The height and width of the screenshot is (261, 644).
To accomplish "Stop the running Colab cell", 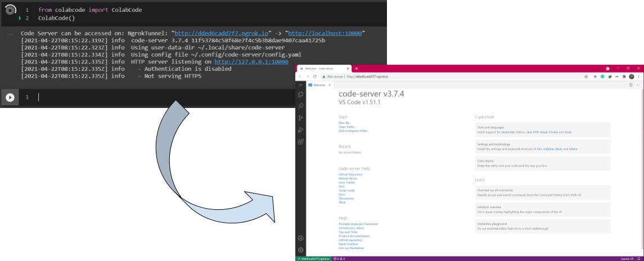I will click(x=10, y=10).
